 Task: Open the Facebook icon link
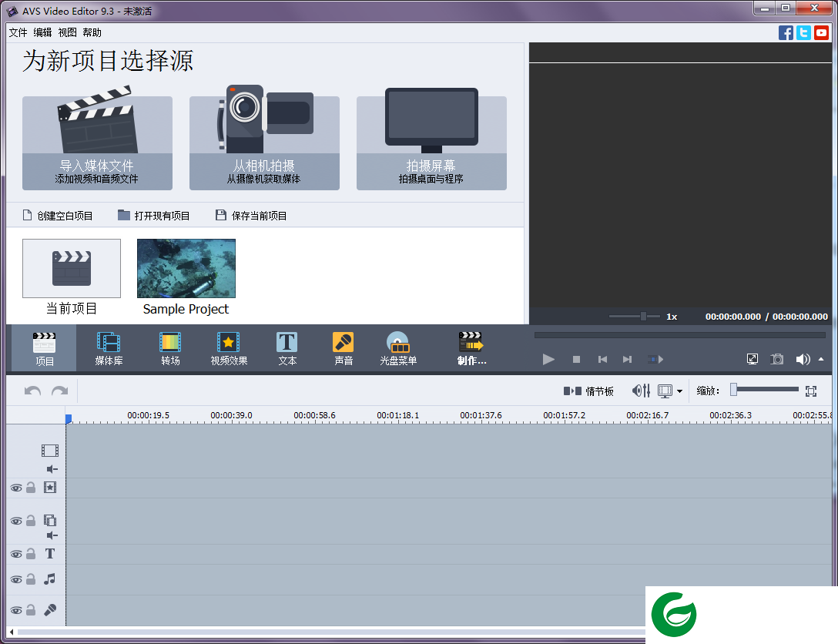(786, 32)
